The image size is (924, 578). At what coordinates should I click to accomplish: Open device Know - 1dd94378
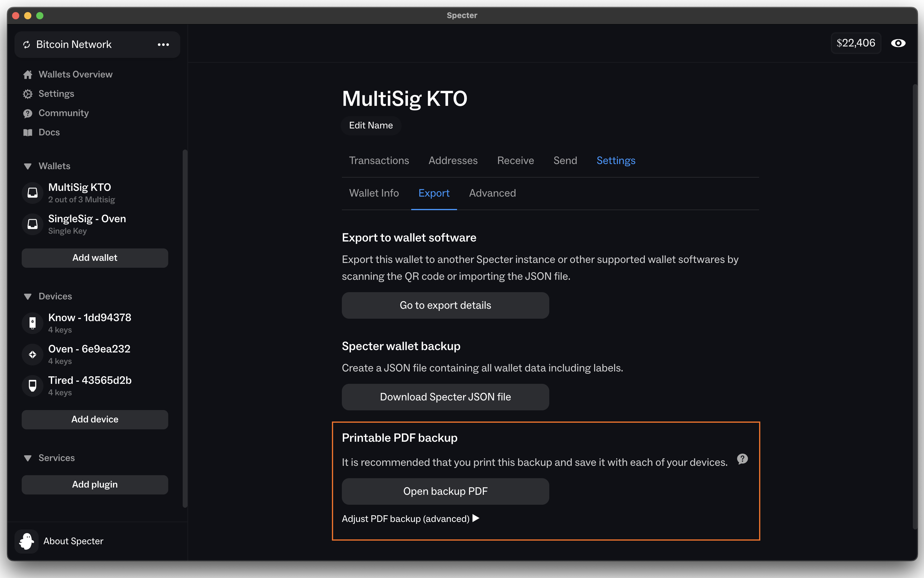90,323
